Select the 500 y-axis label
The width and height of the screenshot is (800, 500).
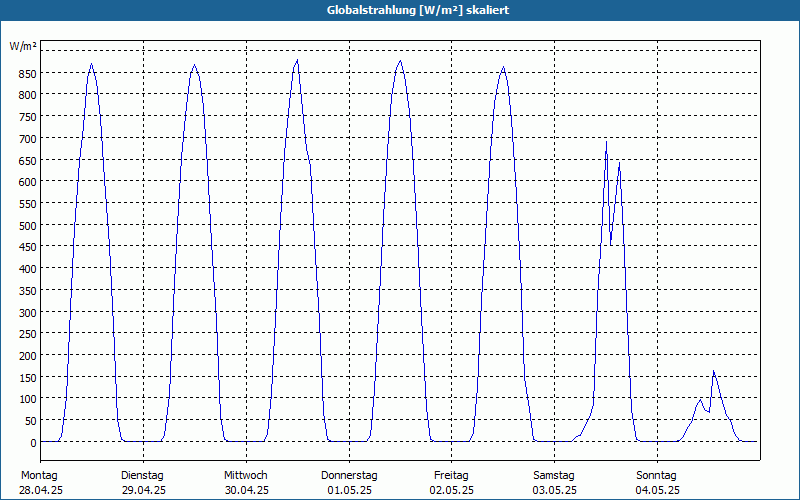point(27,226)
